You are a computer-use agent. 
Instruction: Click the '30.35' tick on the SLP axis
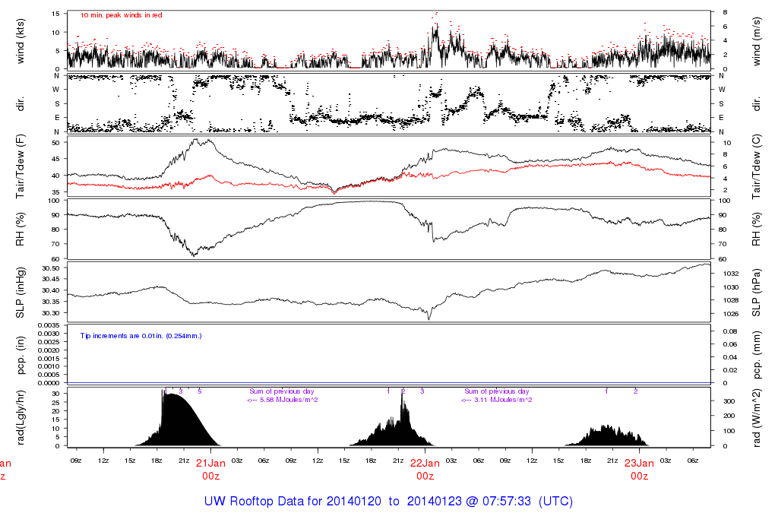click(51, 302)
